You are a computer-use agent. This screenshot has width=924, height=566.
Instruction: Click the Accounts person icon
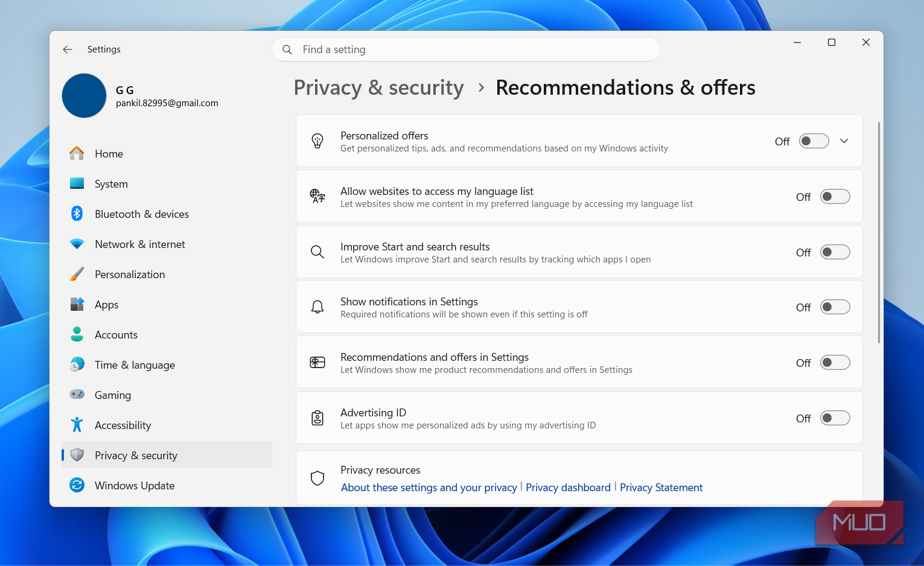77,334
